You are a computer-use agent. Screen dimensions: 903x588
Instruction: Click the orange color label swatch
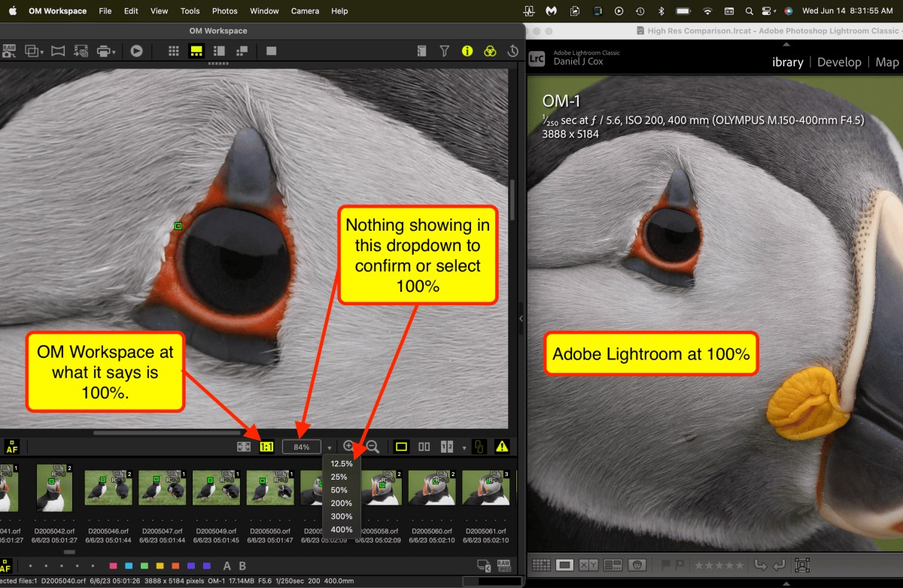[x=175, y=565]
